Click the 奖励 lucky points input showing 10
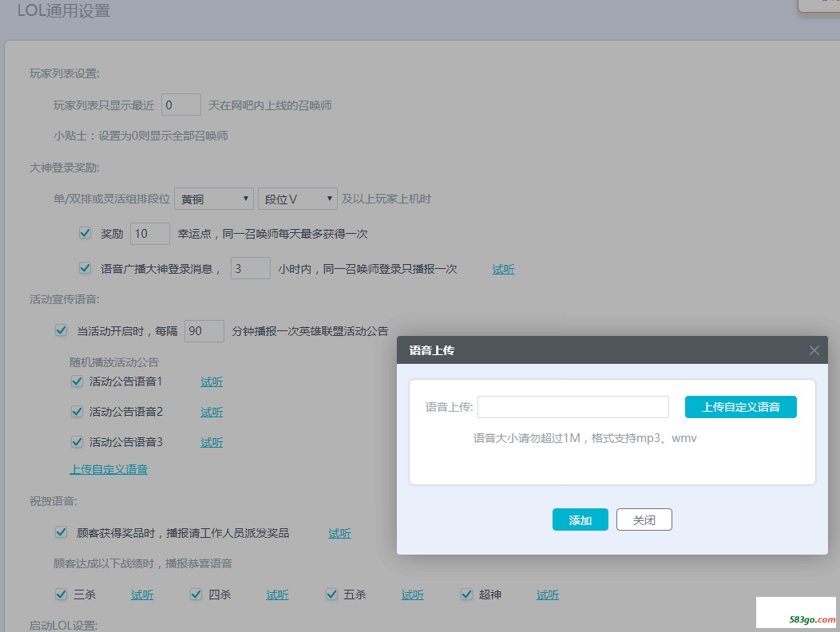This screenshot has height=632, width=840. 150,234
